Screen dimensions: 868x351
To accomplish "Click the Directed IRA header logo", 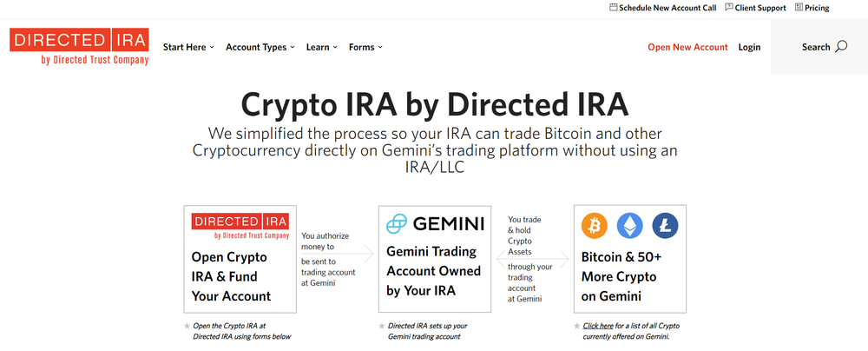I will tap(79, 47).
